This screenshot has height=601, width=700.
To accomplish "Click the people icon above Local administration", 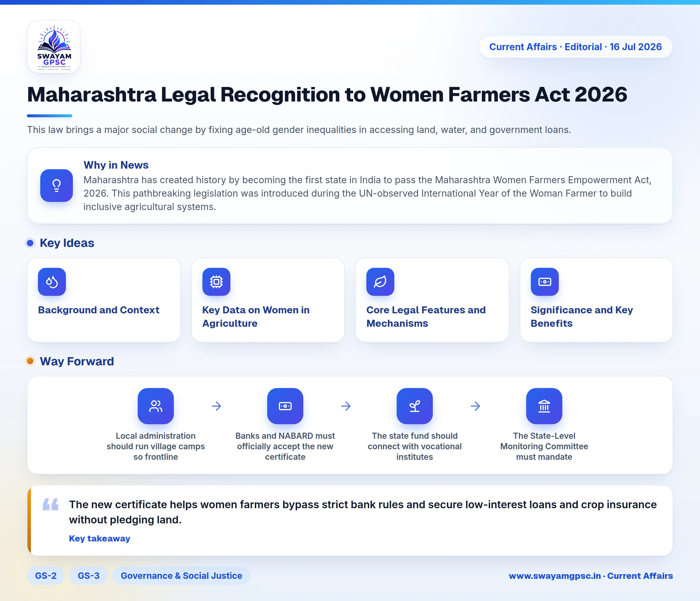I will tap(156, 406).
